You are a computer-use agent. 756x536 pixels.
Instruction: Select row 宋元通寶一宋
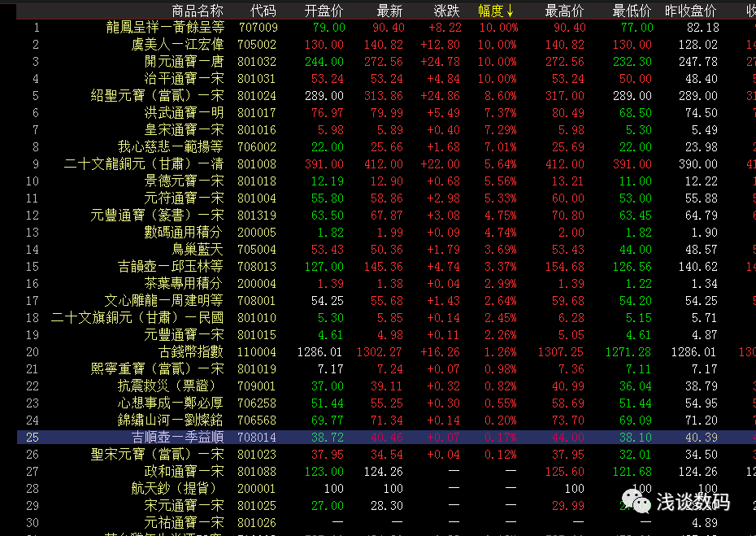[385, 506]
